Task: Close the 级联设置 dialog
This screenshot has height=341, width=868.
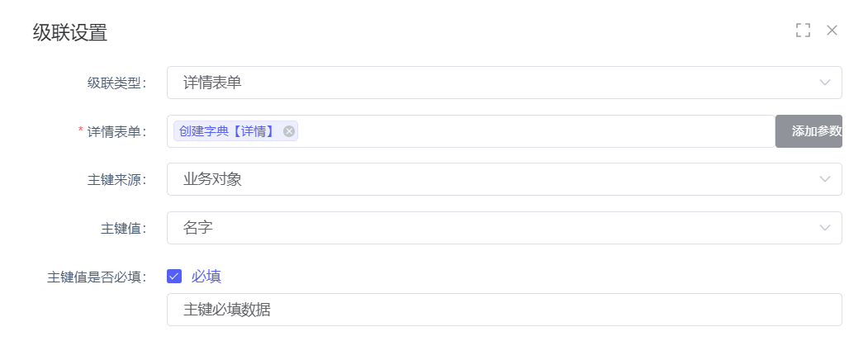Action: tap(832, 31)
